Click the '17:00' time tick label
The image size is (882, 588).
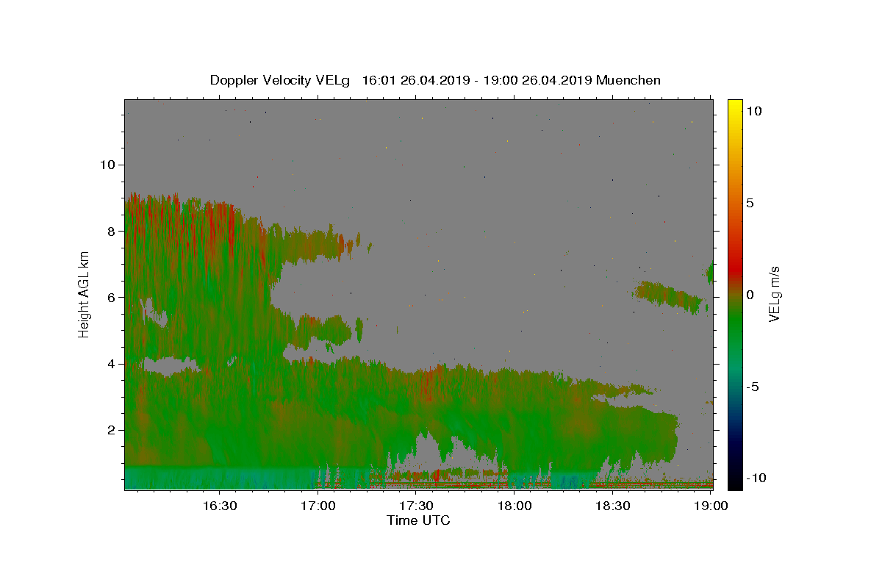click(318, 506)
